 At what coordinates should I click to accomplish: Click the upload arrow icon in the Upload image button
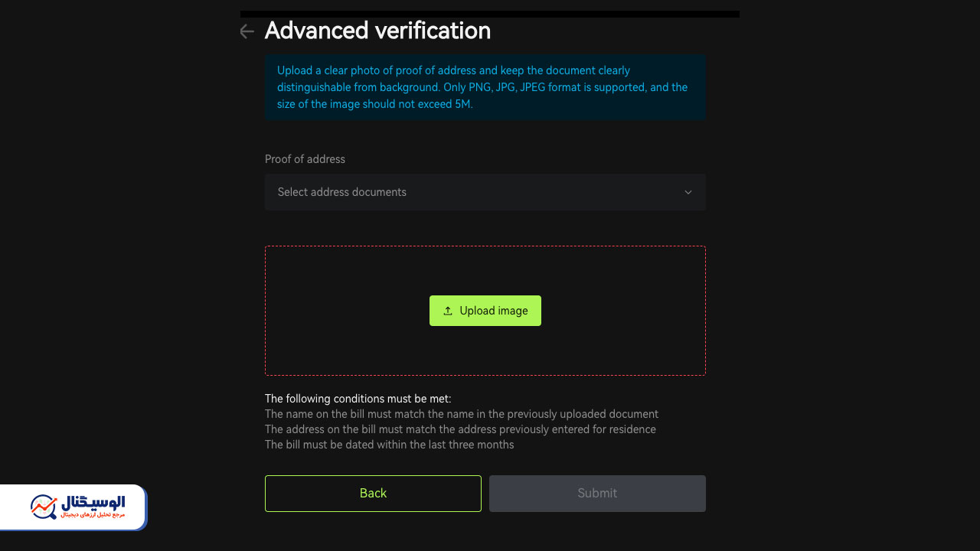tap(448, 311)
